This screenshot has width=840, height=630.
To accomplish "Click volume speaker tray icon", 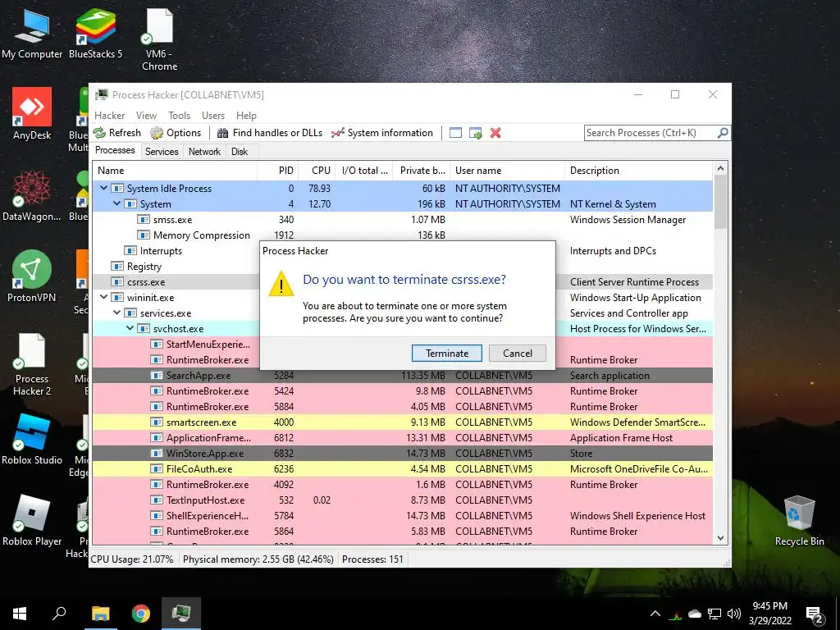I will tap(734, 614).
